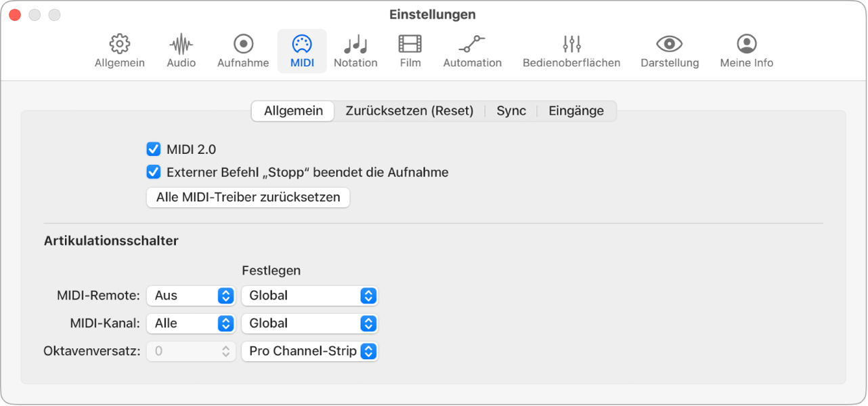The image size is (868, 406).
Task: Select the Audio settings icon
Action: click(180, 51)
